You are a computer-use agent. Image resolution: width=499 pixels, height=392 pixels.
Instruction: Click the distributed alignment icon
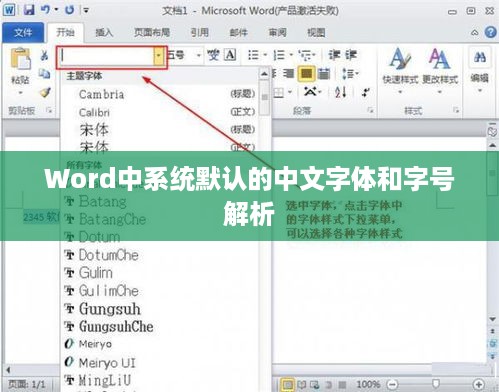(x=324, y=73)
